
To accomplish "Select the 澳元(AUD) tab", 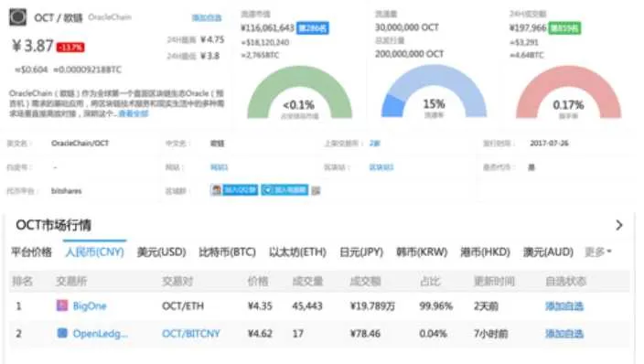I will (x=548, y=252).
